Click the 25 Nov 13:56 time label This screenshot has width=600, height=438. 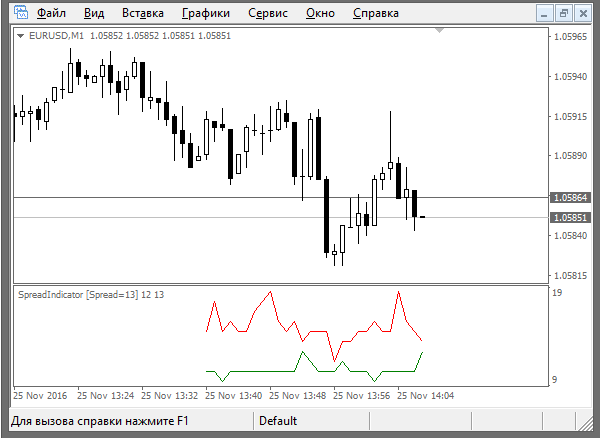pyautogui.click(x=362, y=396)
